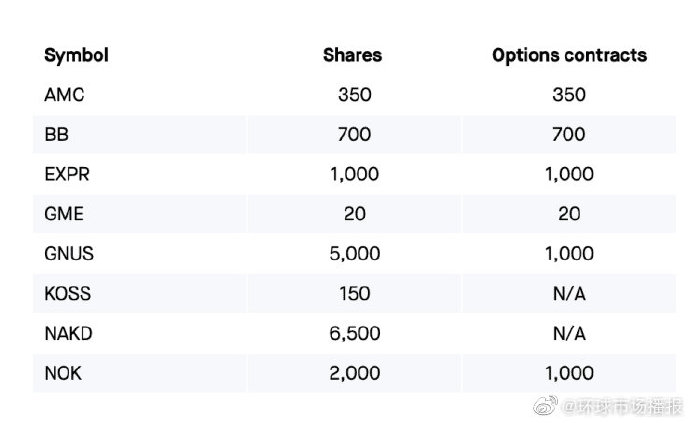Click the 6,500 shares value for NAKD
690x423 pixels.
[354, 334]
